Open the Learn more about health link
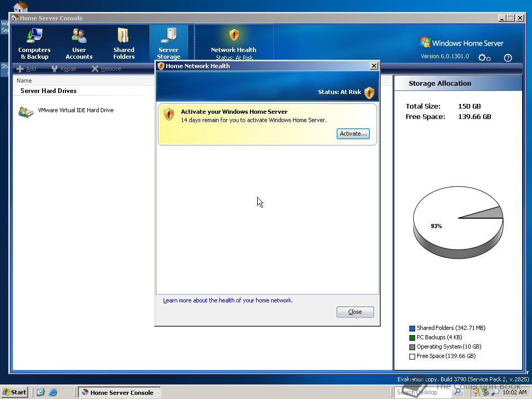532x399 pixels. pyautogui.click(x=228, y=300)
